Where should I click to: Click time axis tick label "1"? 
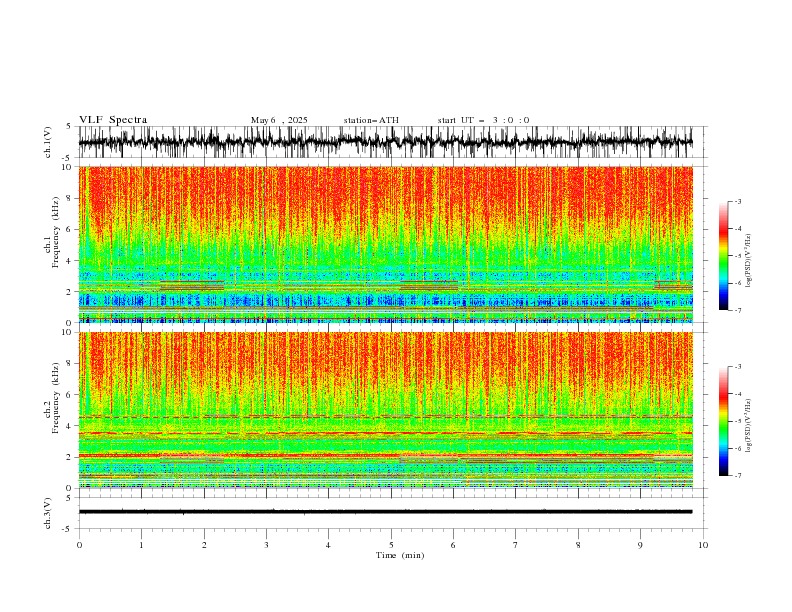point(141,545)
